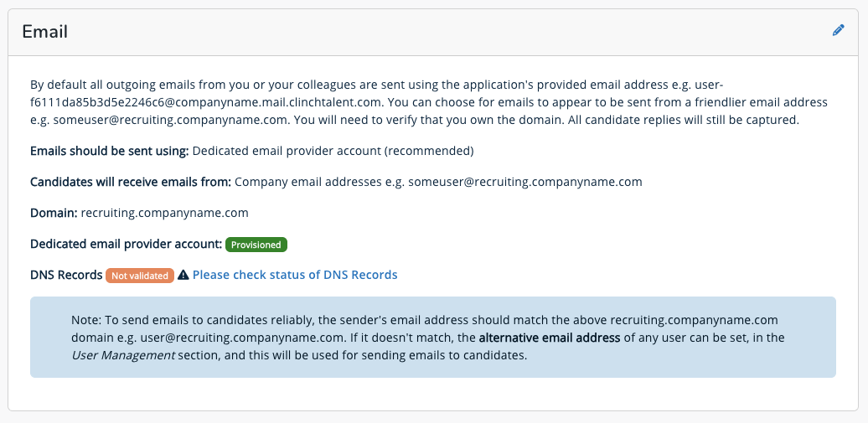Click the word 'Note:' starting the blue box
This screenshot has height=423, width=868.
tap(86, 320)
